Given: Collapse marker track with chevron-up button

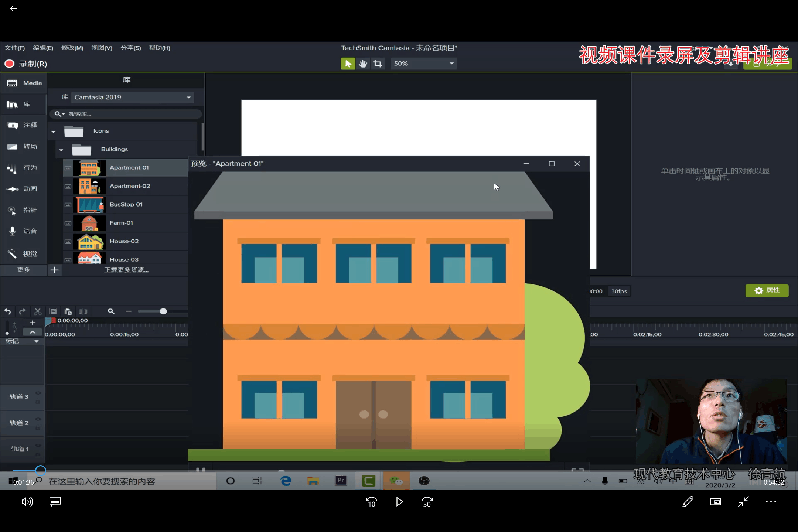Looking at the screenshot, I should click(x=33, y=332).
